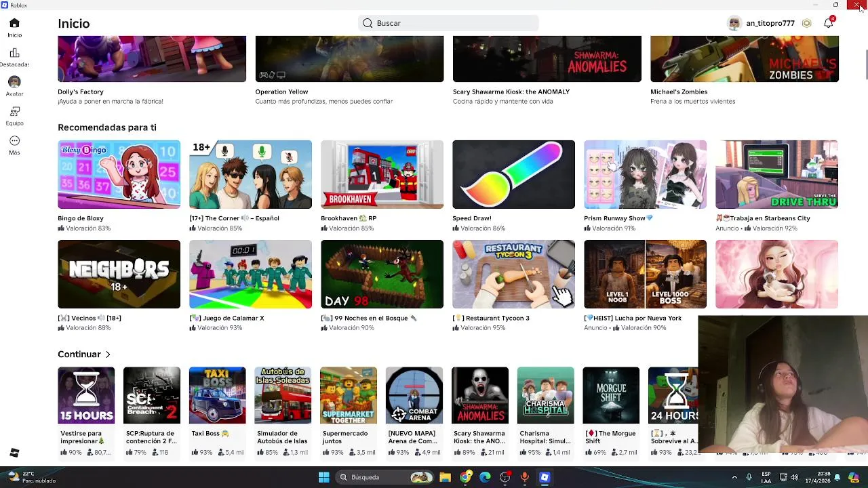Show hidden system tray icons

pyautogui.click(x=734, y=477)
